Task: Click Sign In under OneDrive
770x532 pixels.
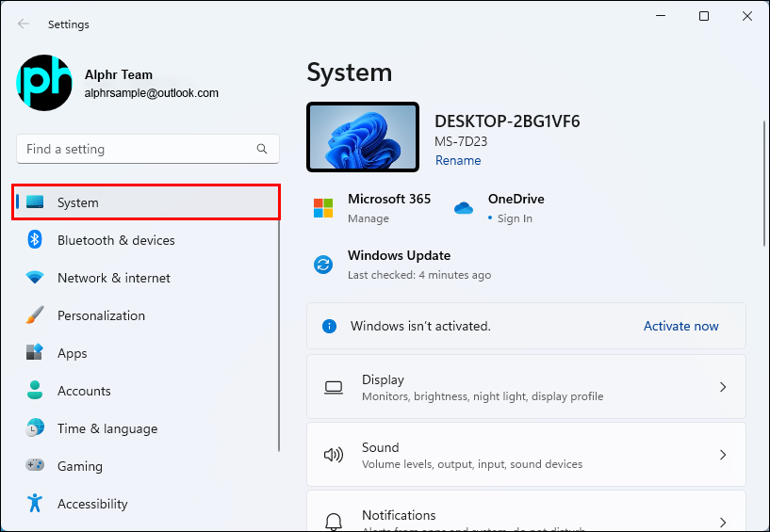Action: tap(515, 218)
